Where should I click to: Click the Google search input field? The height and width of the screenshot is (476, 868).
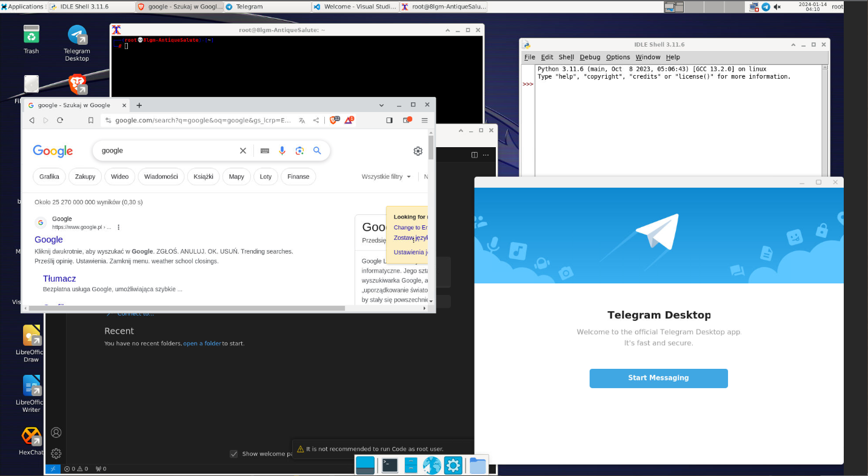168,151
